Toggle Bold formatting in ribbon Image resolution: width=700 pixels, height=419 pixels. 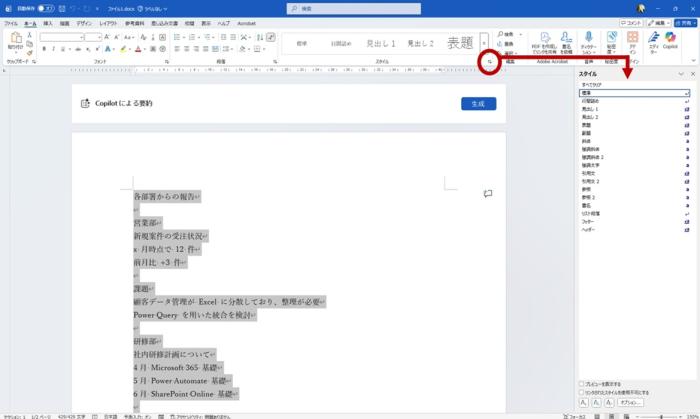click(x=44, y=48)
